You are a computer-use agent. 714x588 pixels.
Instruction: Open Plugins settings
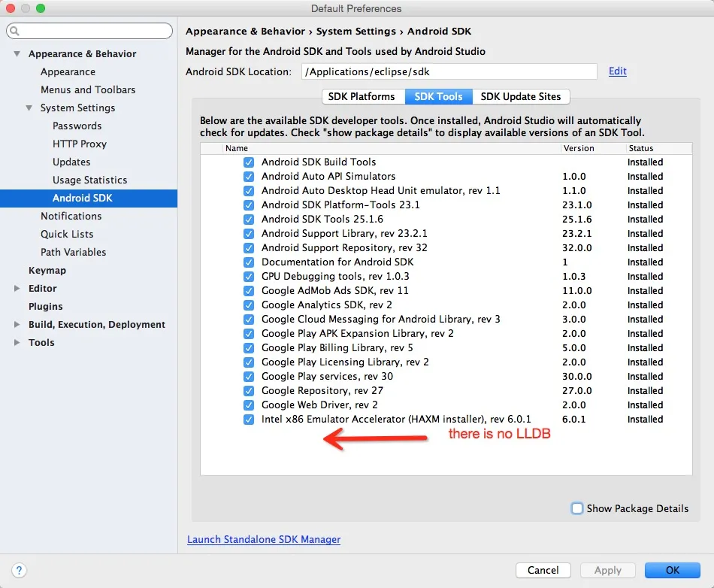pyautogui.click(x=46, y=307)
